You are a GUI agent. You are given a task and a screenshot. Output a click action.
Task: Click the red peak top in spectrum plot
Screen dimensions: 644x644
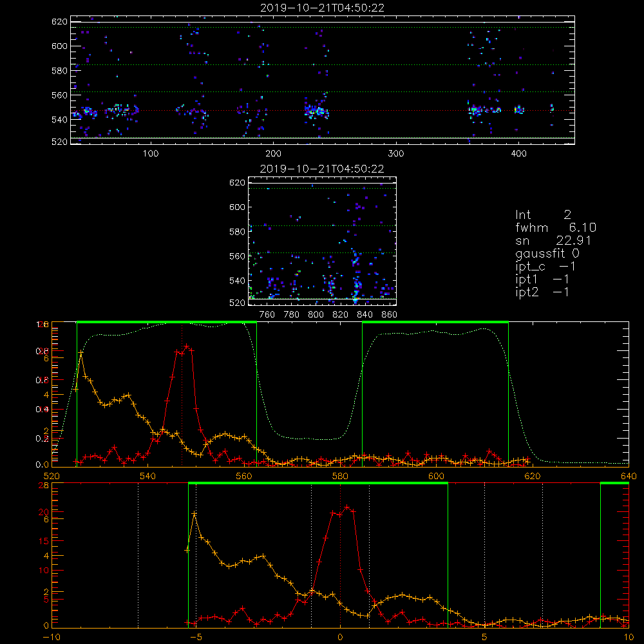pyautogui.click(x=187, y=346)
